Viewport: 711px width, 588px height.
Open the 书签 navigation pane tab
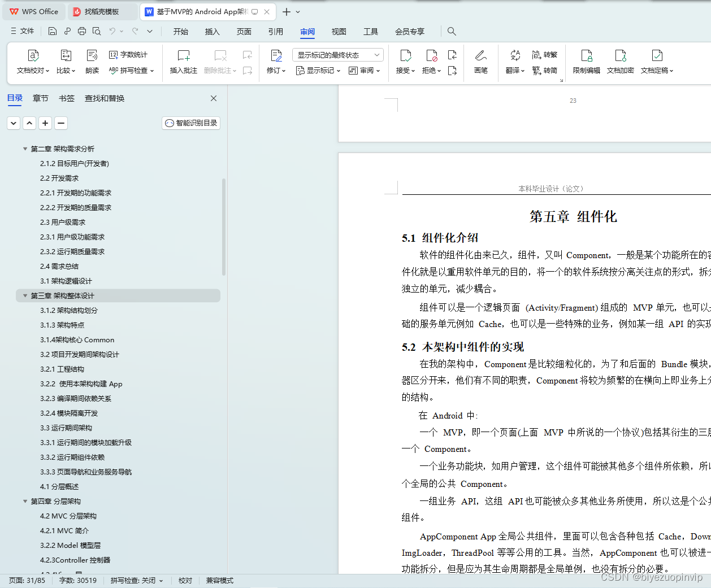coord(67,98)
